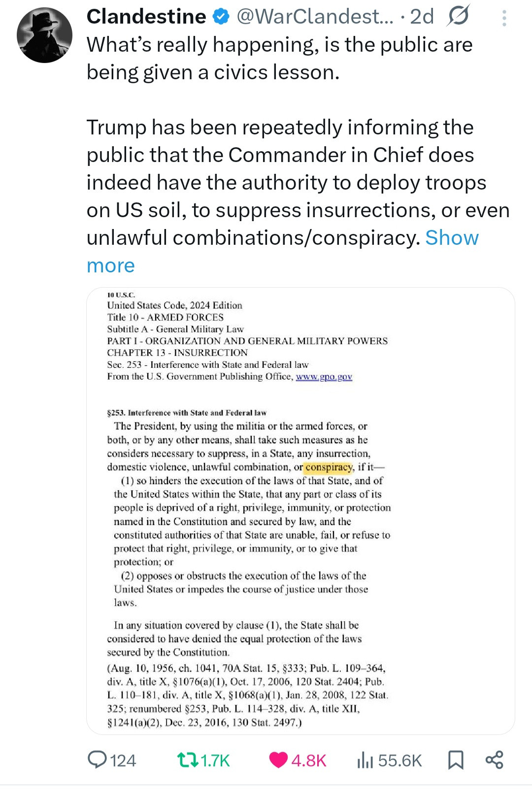Click the share icon
This screenshot has width=532, height=789.
point(494,760)
